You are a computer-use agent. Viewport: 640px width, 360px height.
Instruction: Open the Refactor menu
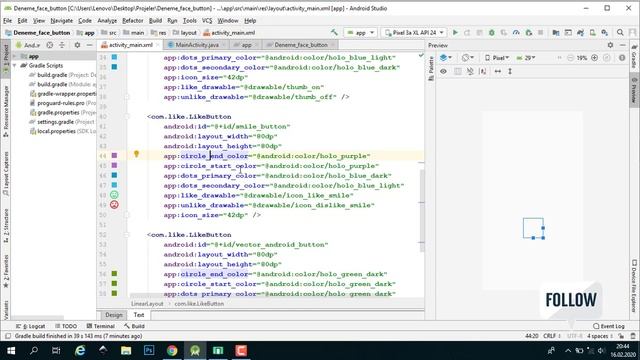tap(133, 20)
